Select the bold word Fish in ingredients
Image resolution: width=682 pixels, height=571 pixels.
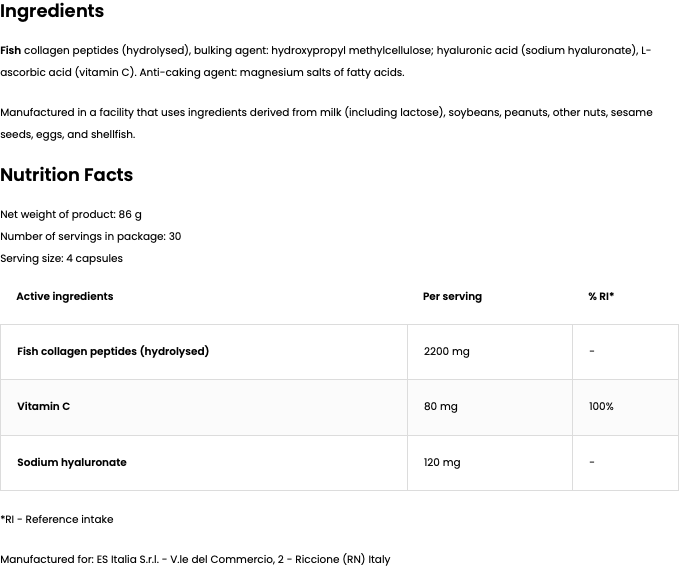pyautogui.click(x=10, y=50)
